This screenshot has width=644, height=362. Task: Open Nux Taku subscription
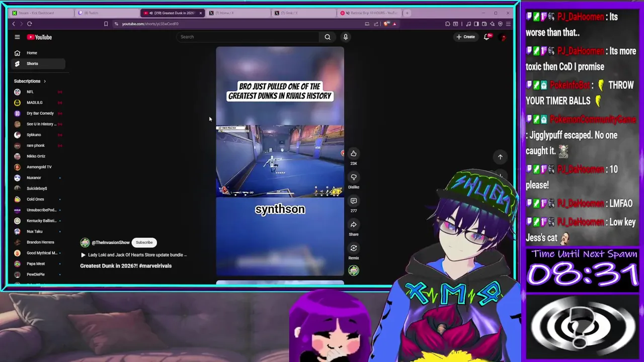pos(38,231)
